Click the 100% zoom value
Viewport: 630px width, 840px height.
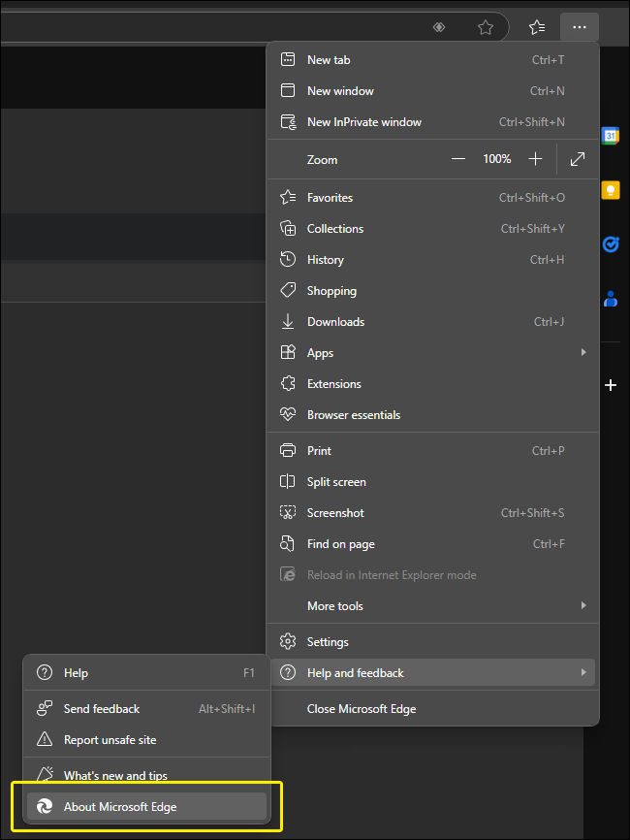click(x=496, y=158)
